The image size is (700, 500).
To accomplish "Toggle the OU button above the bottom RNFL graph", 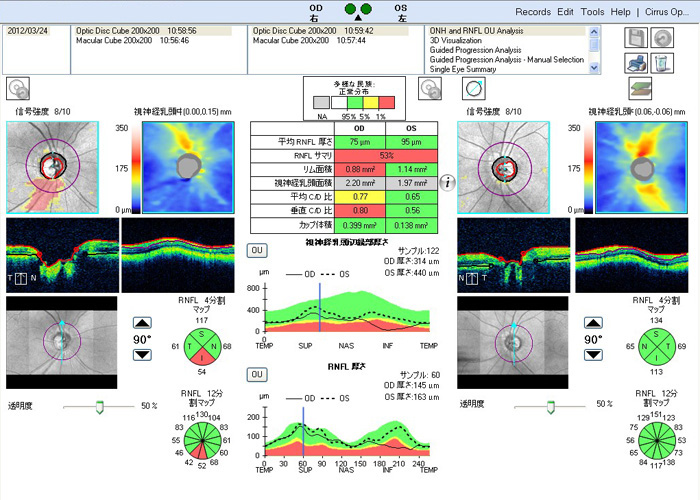I will 256,374.
